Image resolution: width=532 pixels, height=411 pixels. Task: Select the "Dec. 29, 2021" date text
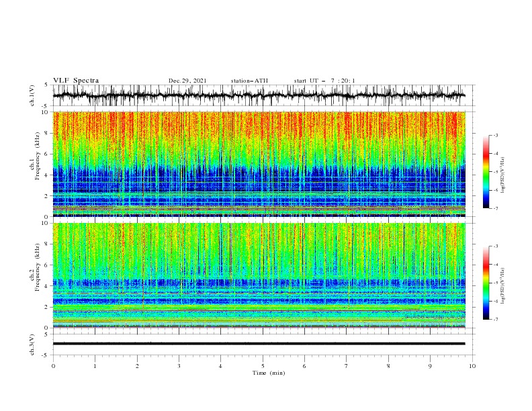(x=187, y=81)
